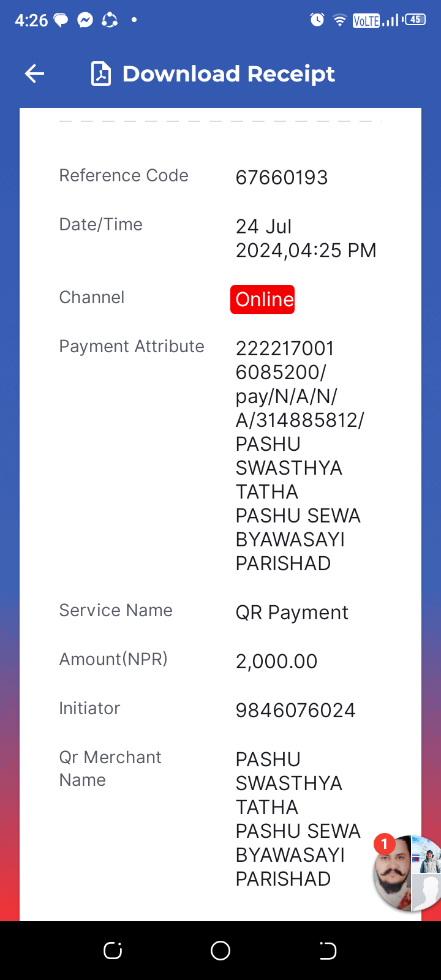
Task: Tap the Messenger notification icon in status bar
Action: tap(85, 20)
